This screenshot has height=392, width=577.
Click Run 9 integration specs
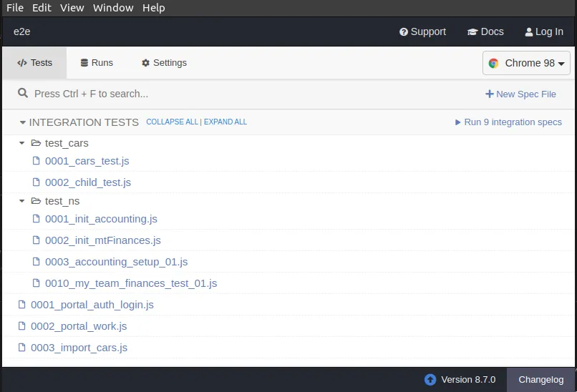(x=508, y=122)
